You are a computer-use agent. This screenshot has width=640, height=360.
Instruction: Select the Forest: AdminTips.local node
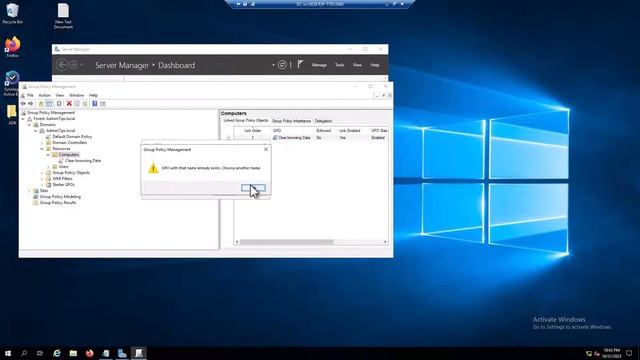[54, 119]
